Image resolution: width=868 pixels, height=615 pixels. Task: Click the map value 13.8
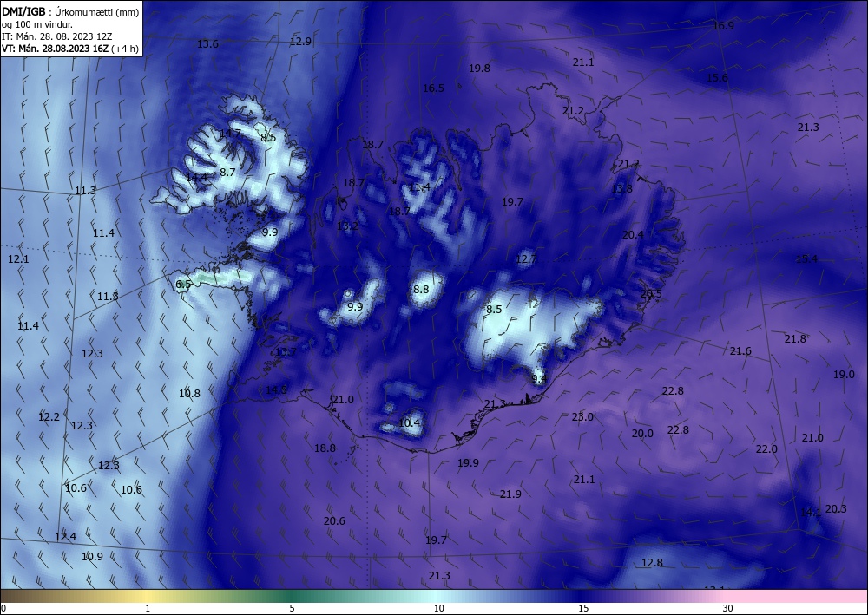[621, 189]
